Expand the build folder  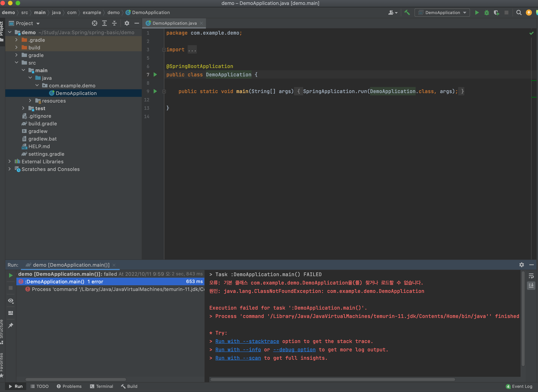(16, 47)
